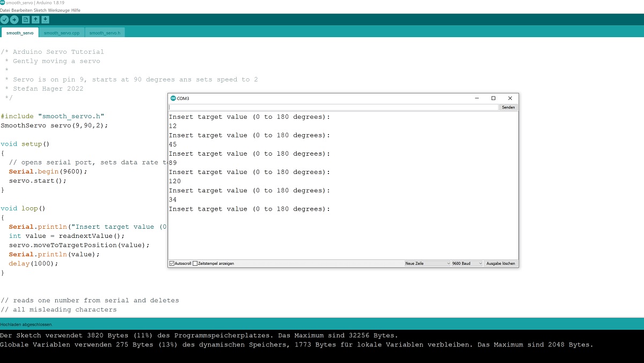Click the Upload arrow toolbar icon
644x363 pixels.
pos(14,20)
